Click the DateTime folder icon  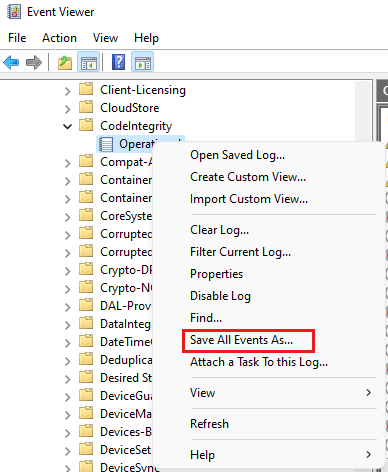(x=86, y=341)
